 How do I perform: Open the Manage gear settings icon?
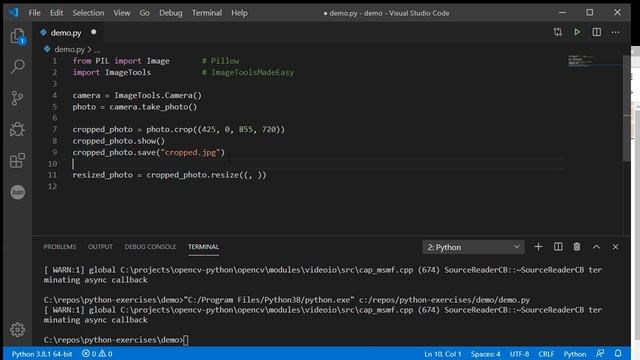tap(18, 329)
